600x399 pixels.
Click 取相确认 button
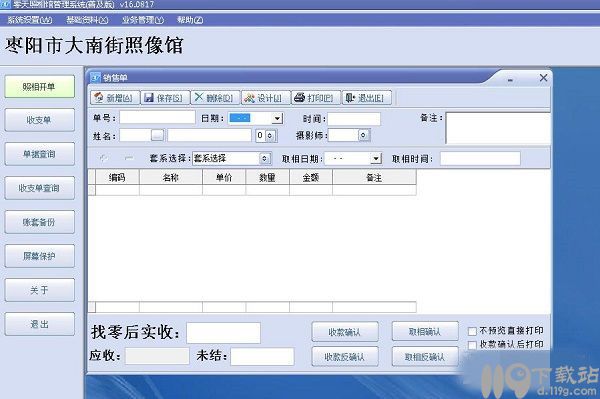pos(425,332)
